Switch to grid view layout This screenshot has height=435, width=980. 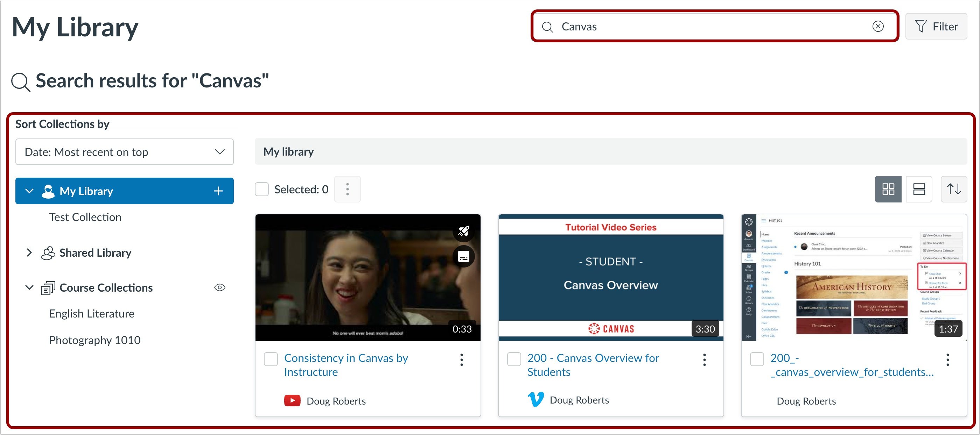[888, 189]
